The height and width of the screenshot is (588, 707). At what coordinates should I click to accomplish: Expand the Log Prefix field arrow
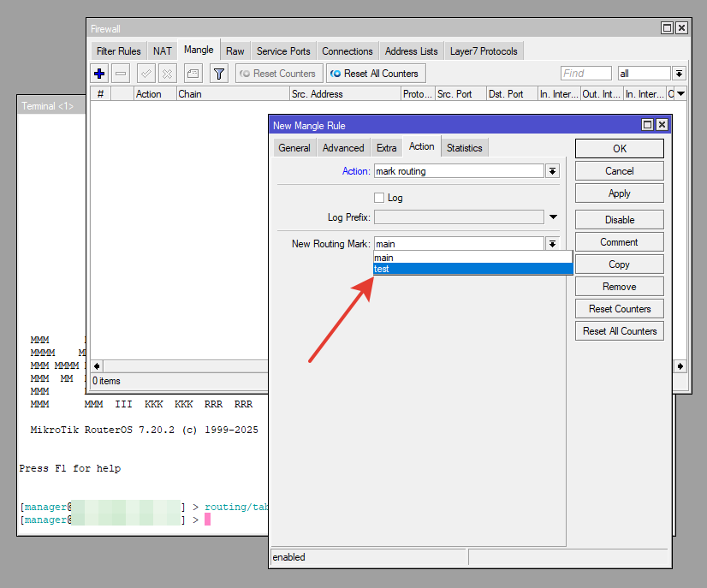tap(553, 217)
